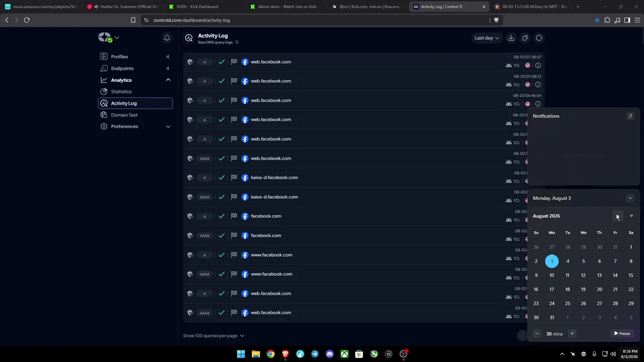Click the copy icon beside the download button

click(525, 38)
